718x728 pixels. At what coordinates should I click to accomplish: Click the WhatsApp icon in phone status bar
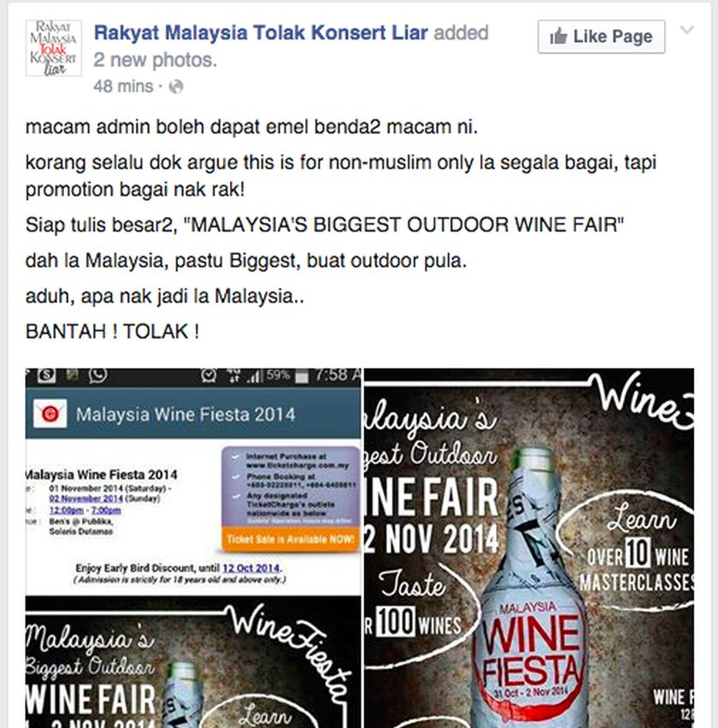[x=97, y=374]
